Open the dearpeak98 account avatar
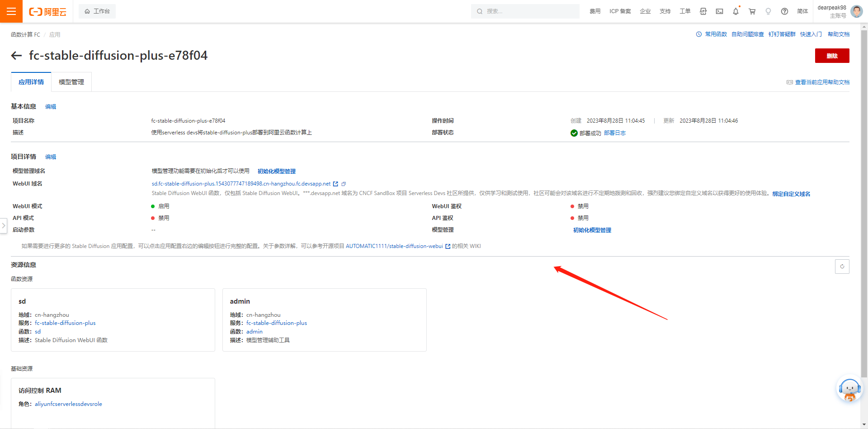This screenshot has height=429, width=868. [x=856, y=11]
